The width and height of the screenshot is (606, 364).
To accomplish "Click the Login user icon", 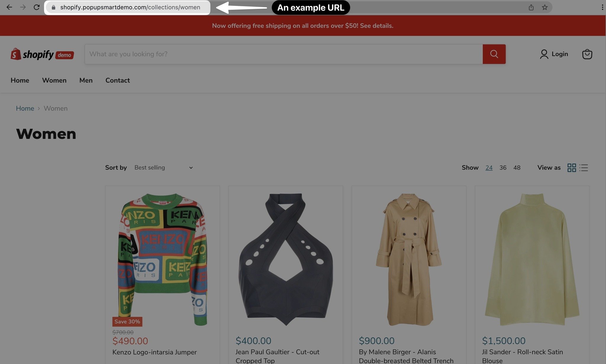I will [x=544, y=54].
